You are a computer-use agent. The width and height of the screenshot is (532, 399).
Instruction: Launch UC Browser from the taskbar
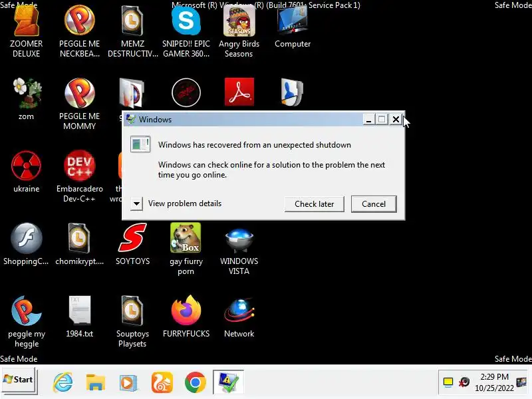point(162,382)
